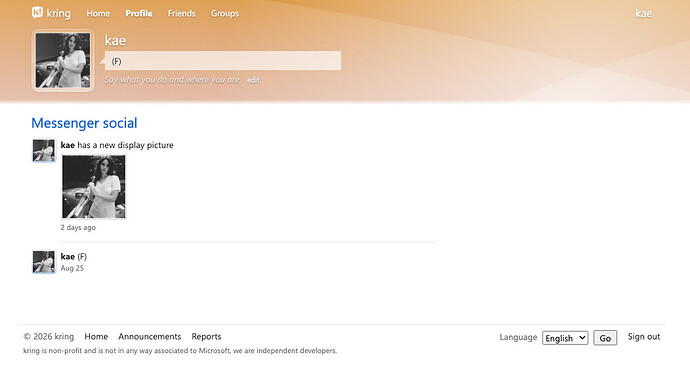
Task: Open the Announcements footer link
Action: click(150, 336)
